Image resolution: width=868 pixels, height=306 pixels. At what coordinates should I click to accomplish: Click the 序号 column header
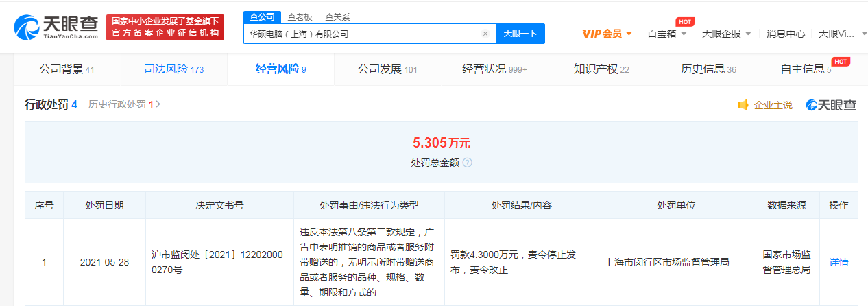click(x=44, y=205)
